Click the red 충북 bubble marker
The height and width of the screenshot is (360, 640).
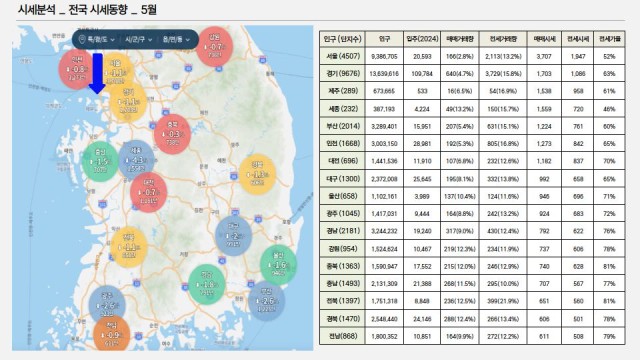tap(173, 134)
